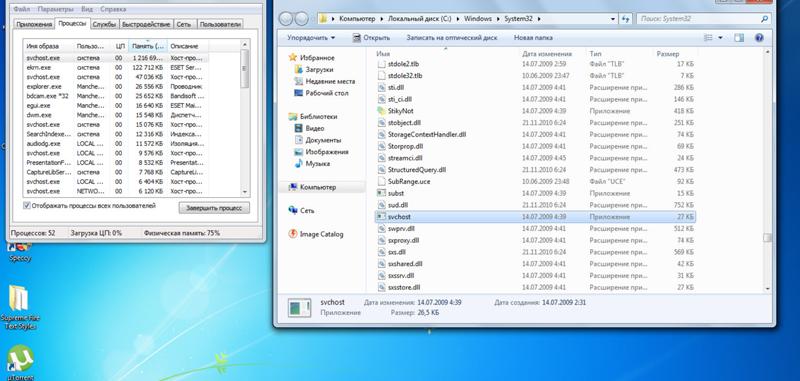
Task: Sort files by Размер column
Action: [x=667, y=54]
